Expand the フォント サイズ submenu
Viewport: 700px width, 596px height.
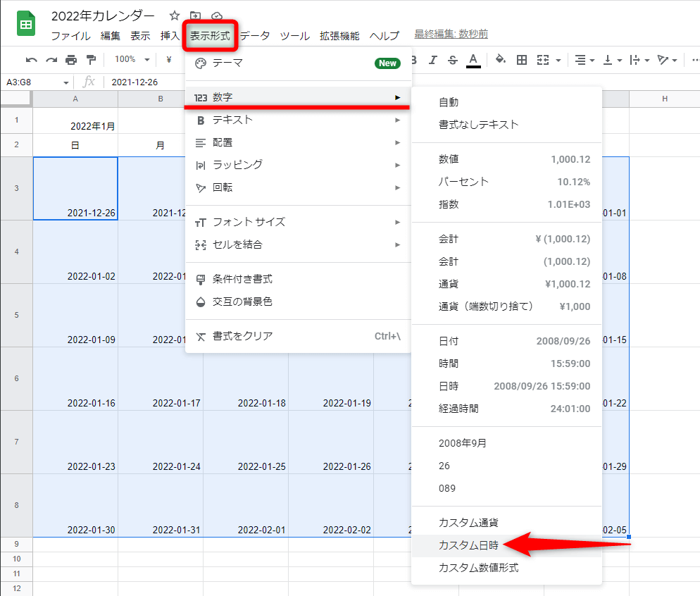(297, 222)
